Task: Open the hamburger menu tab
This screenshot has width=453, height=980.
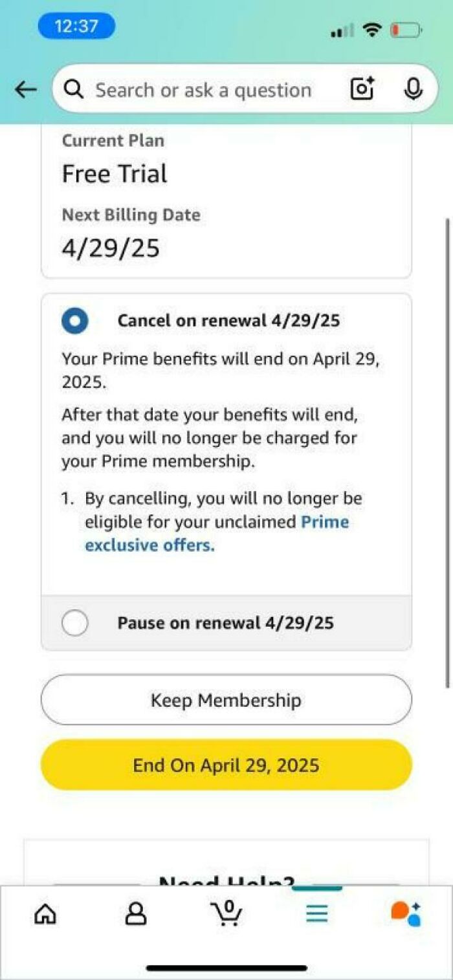Action: pyautogui.click(x=316, y=913)
